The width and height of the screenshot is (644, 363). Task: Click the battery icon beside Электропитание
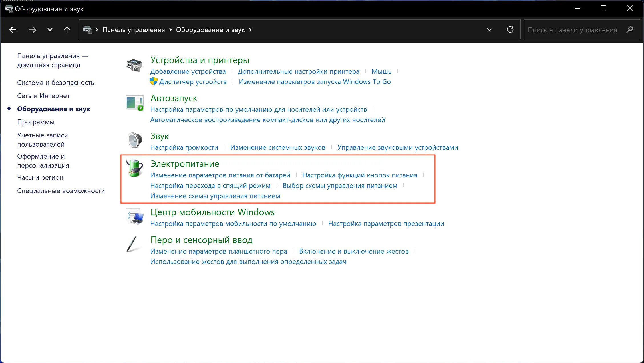click(134, 168)
